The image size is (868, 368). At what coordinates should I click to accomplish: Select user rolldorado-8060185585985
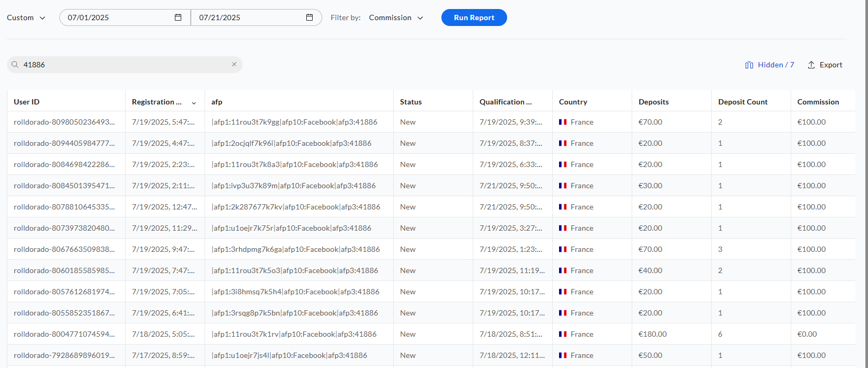pyautogui.click(x=64, y=270)
